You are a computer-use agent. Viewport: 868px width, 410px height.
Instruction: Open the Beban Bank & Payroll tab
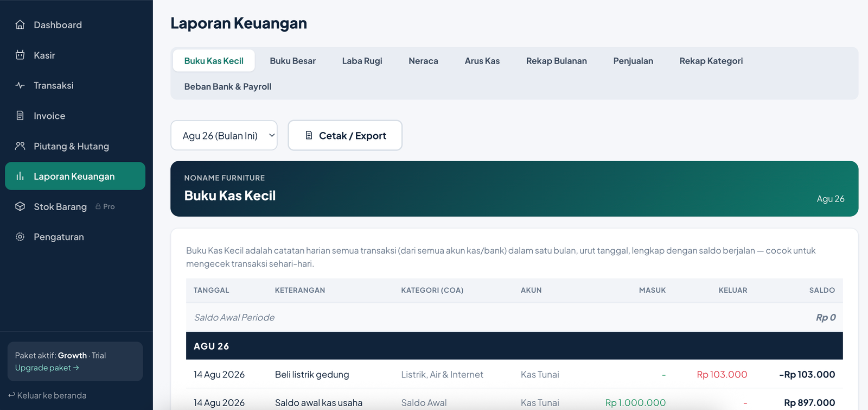coord(227,86)
